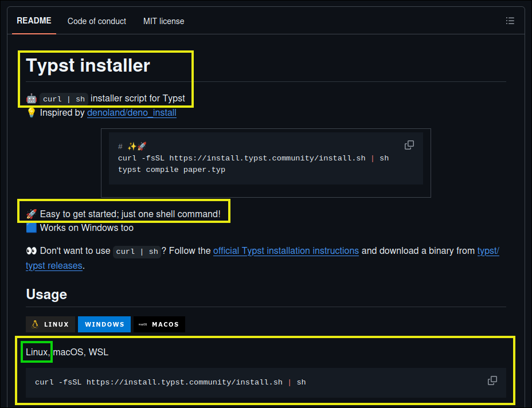Open the typst/typst releases link
This screenshot has height=408, width=532.
tap(488, 250)
